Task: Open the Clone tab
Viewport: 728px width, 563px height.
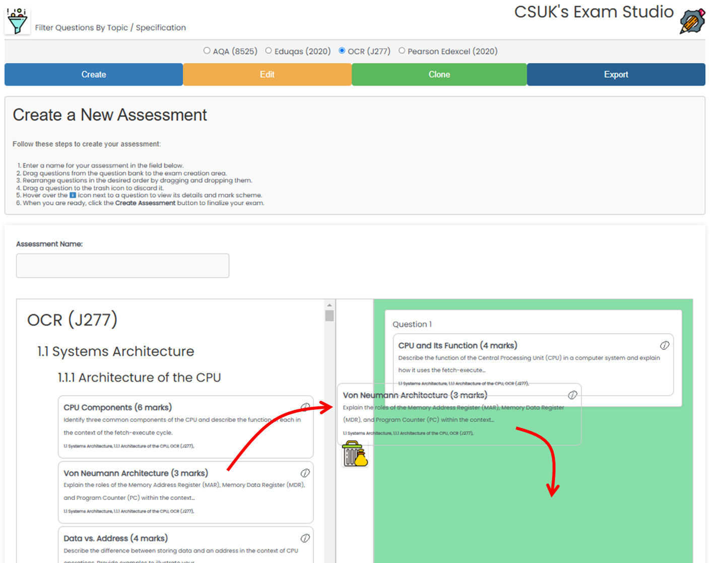Action: click(439, 75)
